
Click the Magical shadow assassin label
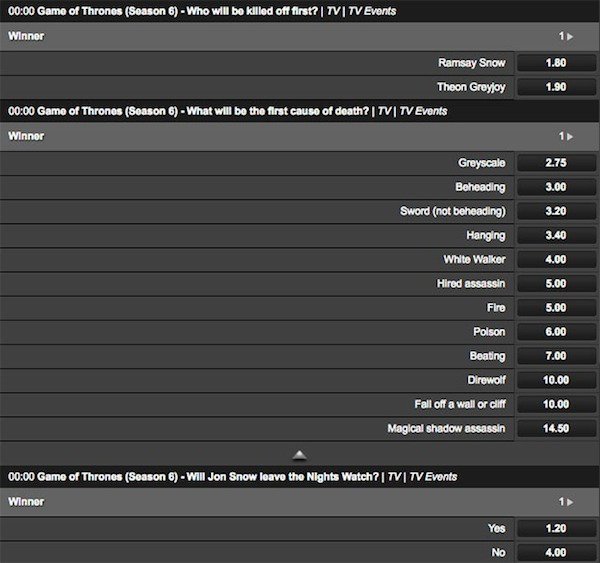point(446,428)
